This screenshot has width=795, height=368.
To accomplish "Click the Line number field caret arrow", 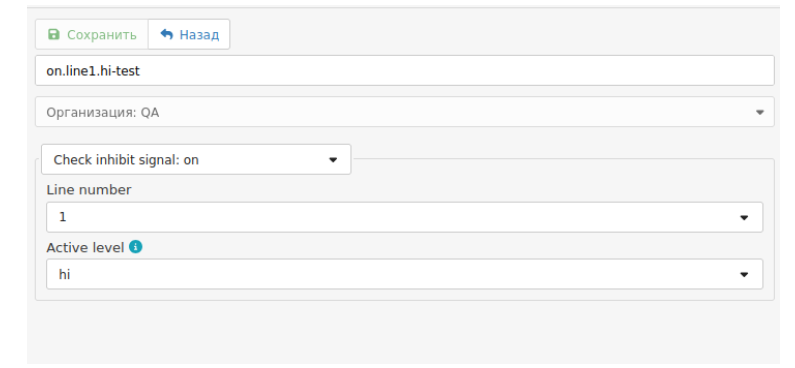I will 744,217.
